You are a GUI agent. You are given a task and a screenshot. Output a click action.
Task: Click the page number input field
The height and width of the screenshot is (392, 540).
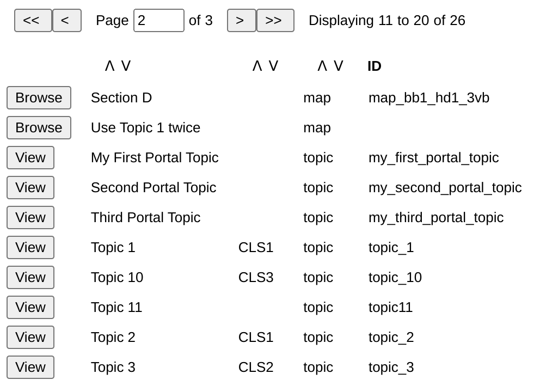158,21
